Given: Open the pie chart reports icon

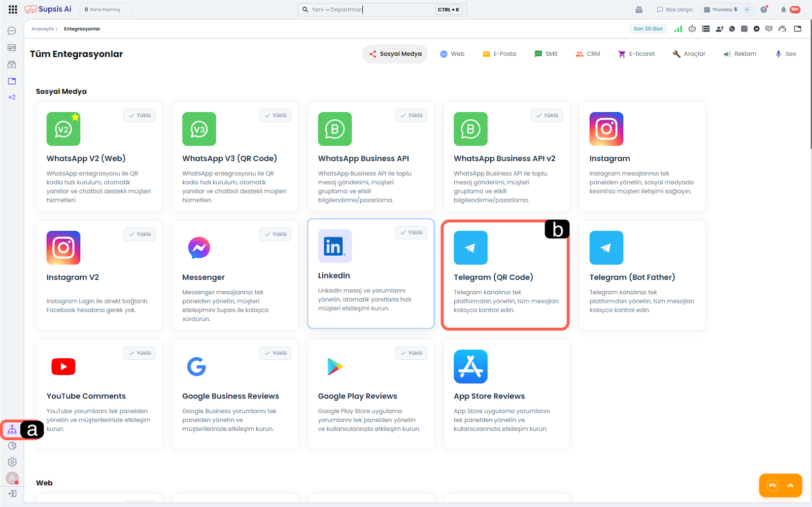Looking at the screenshot, I should [x=12, y=446].
